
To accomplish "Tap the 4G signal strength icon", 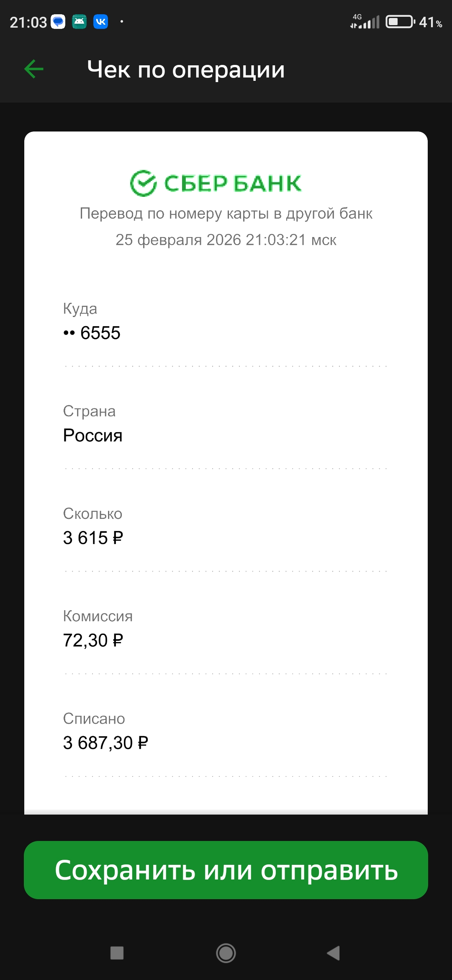I will (x=365, y=22).
